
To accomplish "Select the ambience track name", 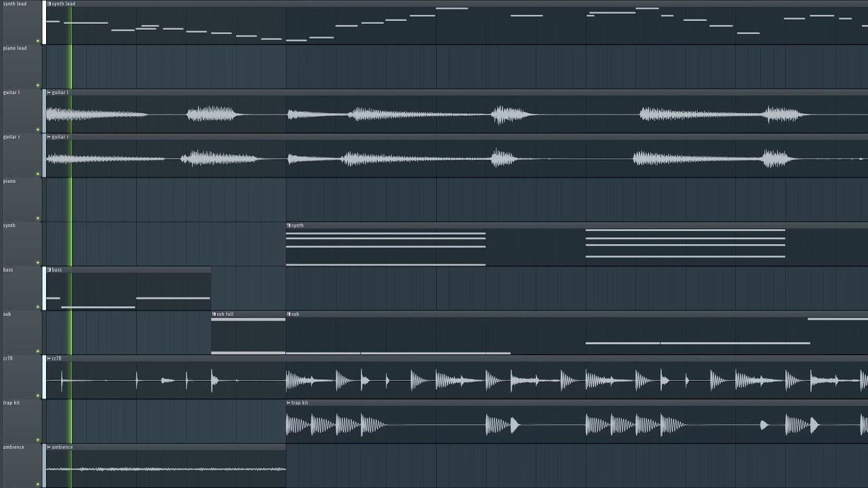I will coord(14,447).
